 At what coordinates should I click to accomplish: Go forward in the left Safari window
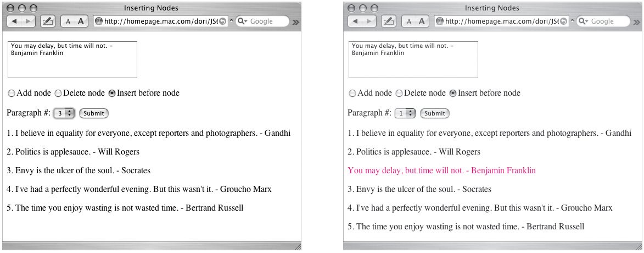29,21
